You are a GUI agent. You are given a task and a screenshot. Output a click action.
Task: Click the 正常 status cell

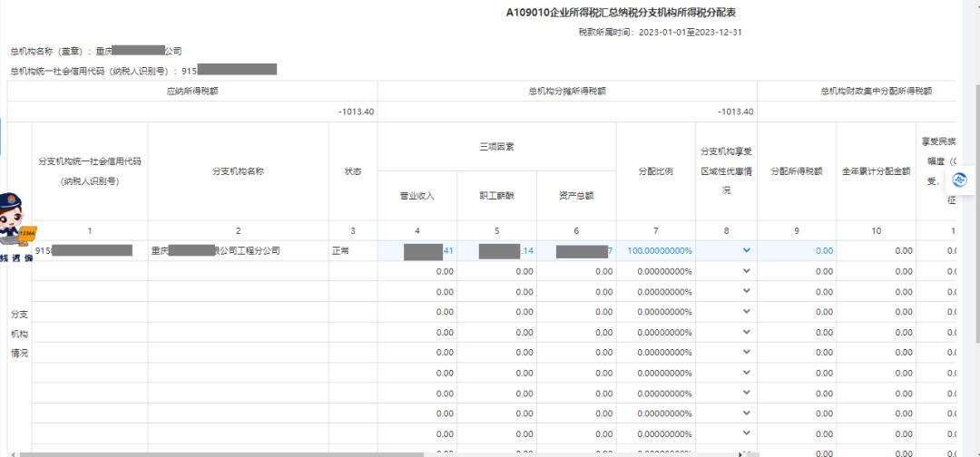pos(352,251)
